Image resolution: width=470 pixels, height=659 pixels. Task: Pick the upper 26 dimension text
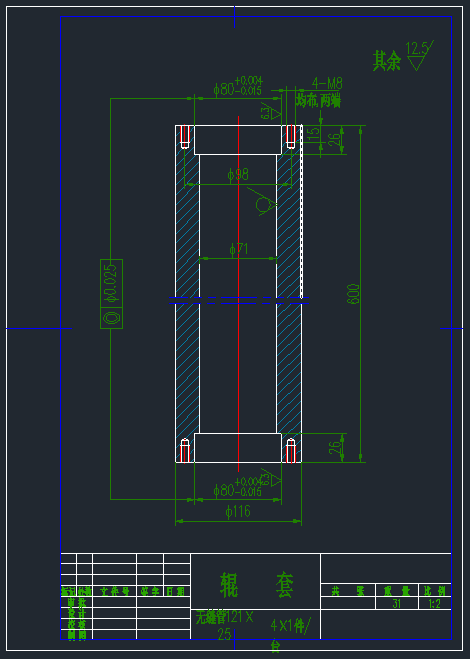334,140
